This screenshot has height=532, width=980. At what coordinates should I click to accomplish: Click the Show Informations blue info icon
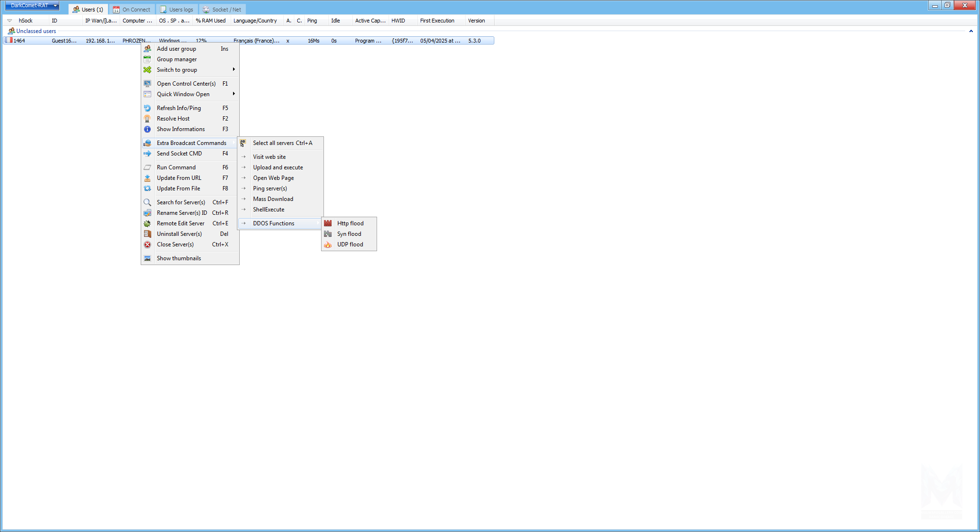(147, 129)
